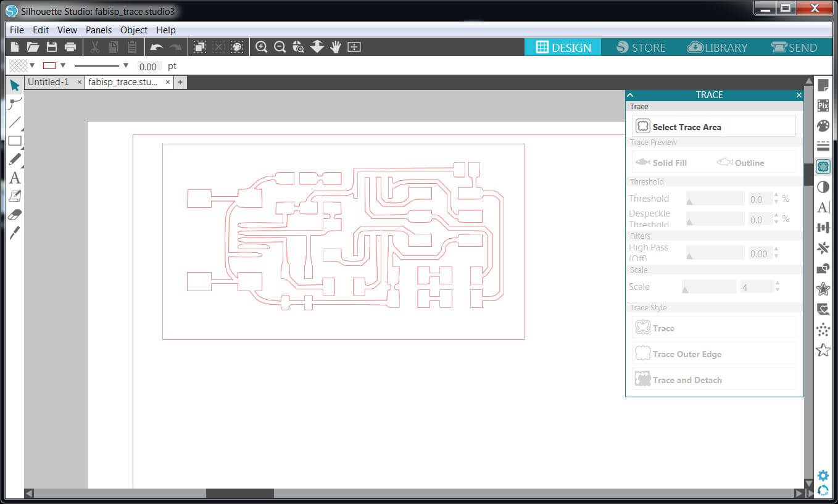
Task: Open the Fill color palette panel
Action: pos(823,126)
